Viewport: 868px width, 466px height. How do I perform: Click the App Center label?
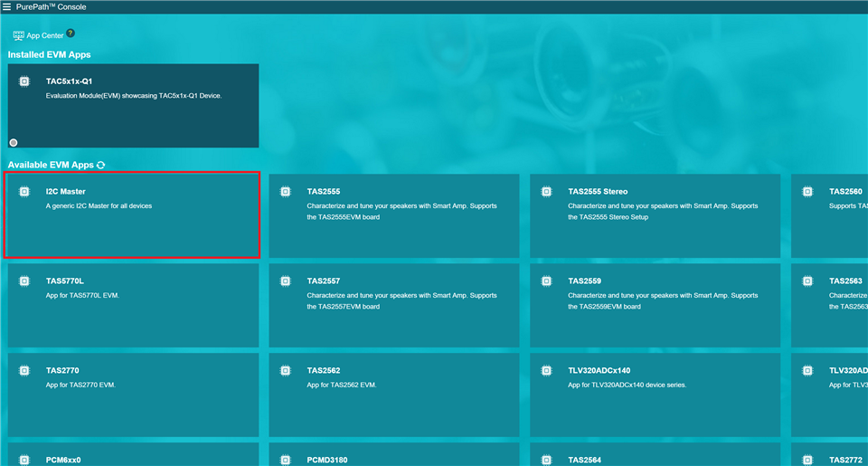[x=45, y=35]
